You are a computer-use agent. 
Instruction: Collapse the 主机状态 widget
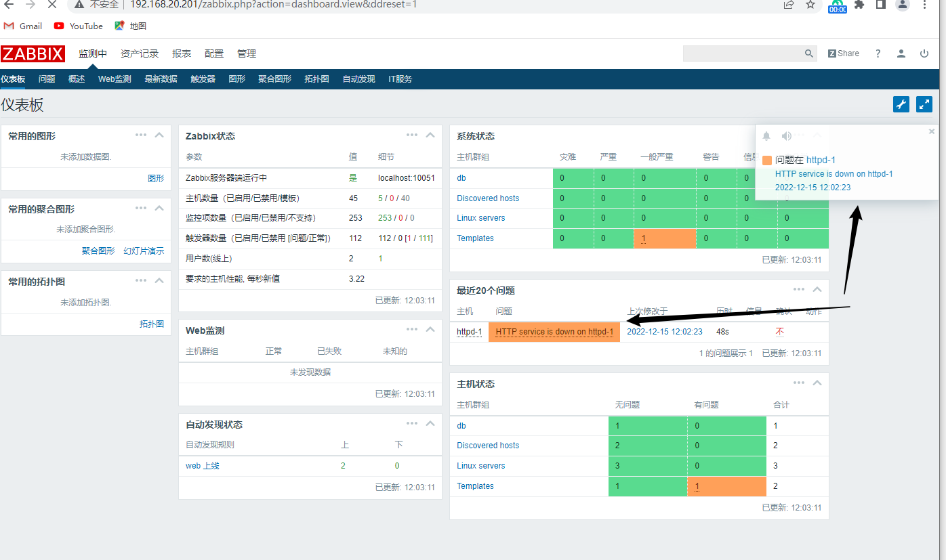click(x=817, y=383)
